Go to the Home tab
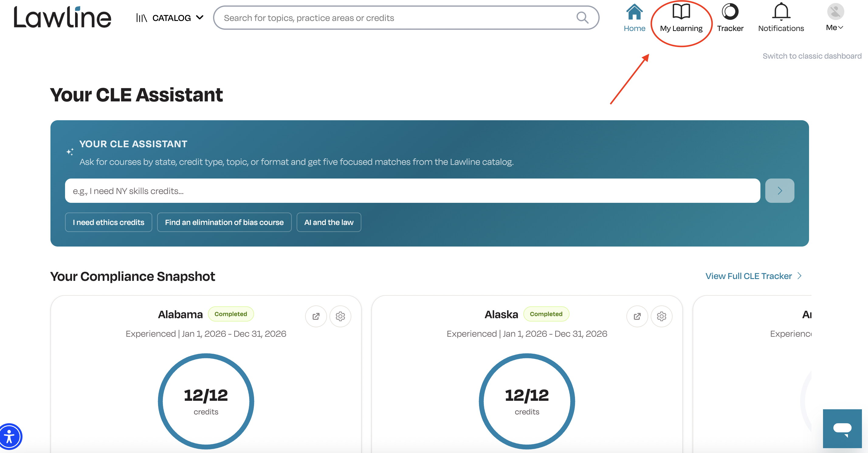Viewport: 868px width, 453px height. point(635,18)
